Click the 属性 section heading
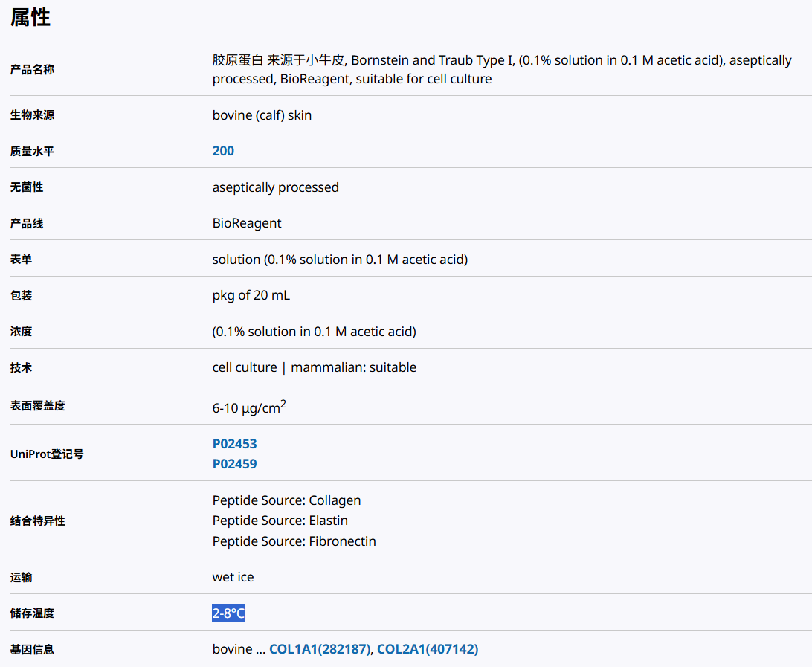The width and height of the screenshot is (812, 667). click(x=30, y=18)
